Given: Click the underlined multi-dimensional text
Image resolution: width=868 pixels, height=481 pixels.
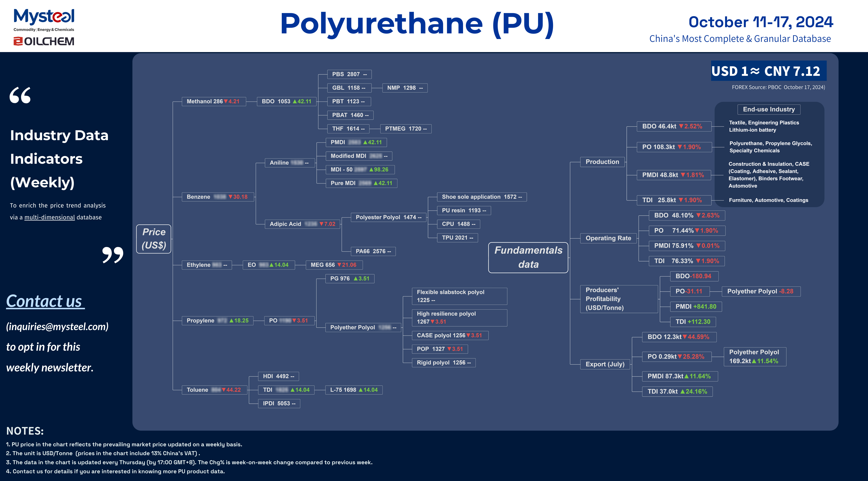Looking at the screenshot, I should coord(50,217).
